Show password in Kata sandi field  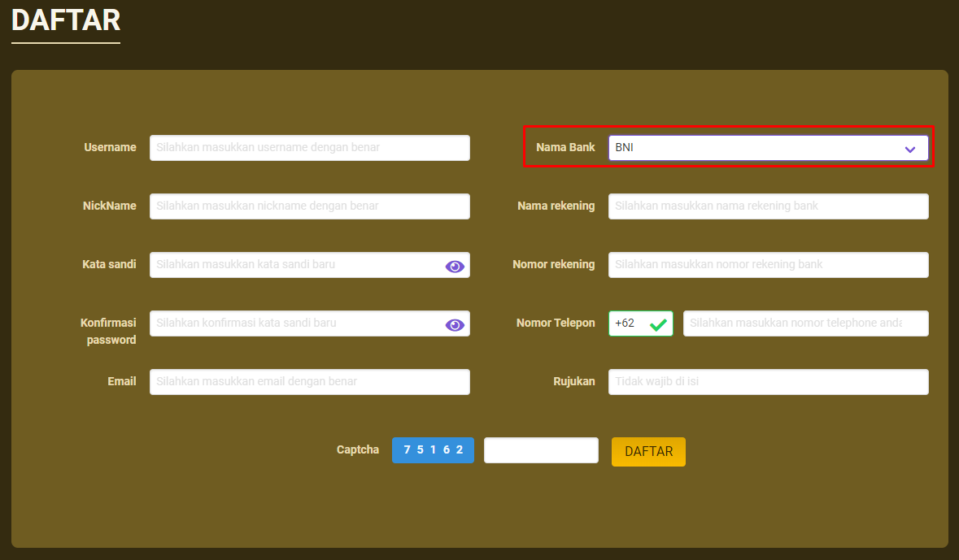(x=455, y=266)
